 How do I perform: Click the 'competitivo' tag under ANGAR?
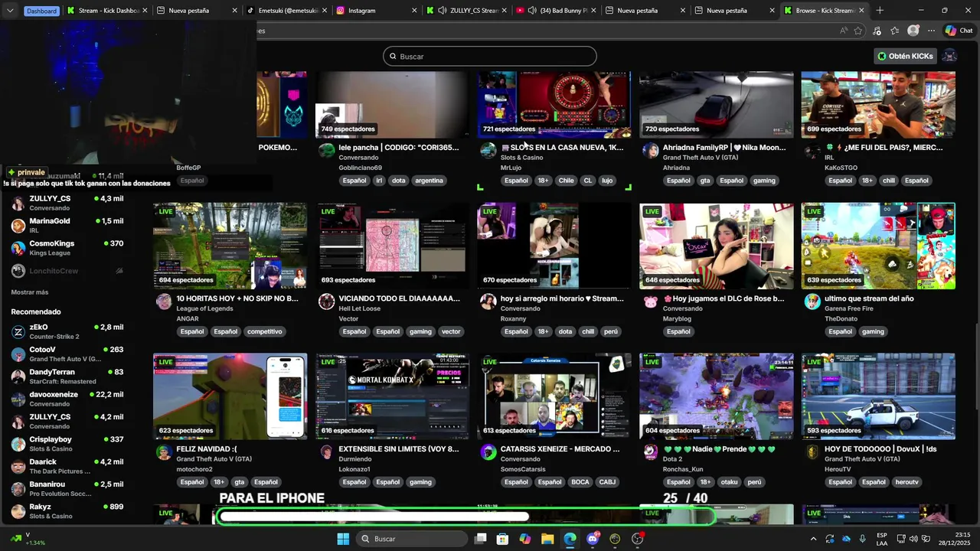pyautogui.click(x=265, y=331)
